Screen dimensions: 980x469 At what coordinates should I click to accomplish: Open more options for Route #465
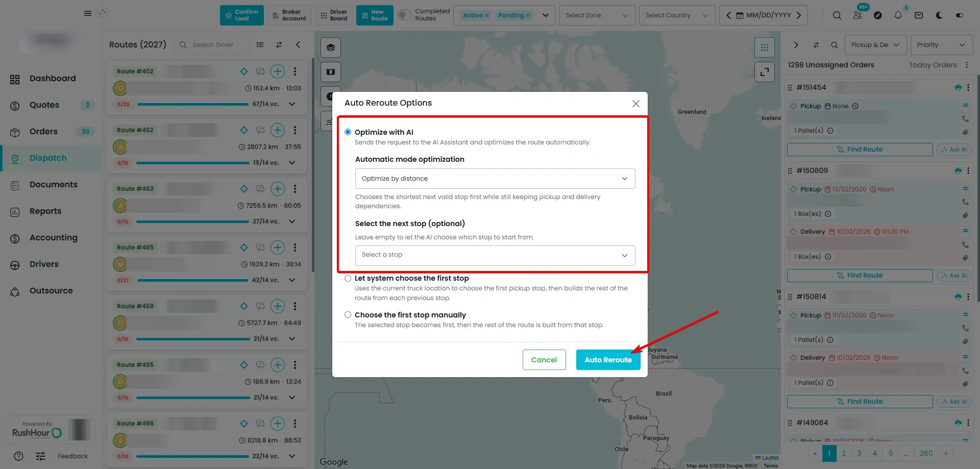tap(295, 248)
